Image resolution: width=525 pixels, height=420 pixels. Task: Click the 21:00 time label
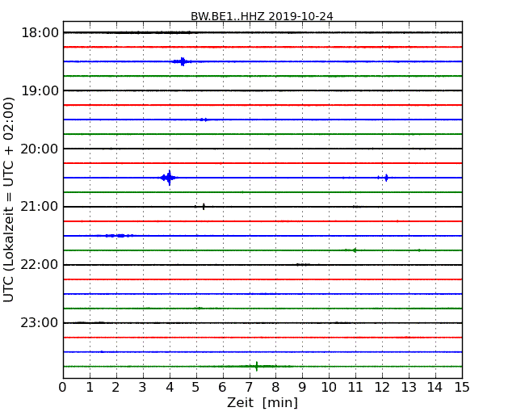40,207
